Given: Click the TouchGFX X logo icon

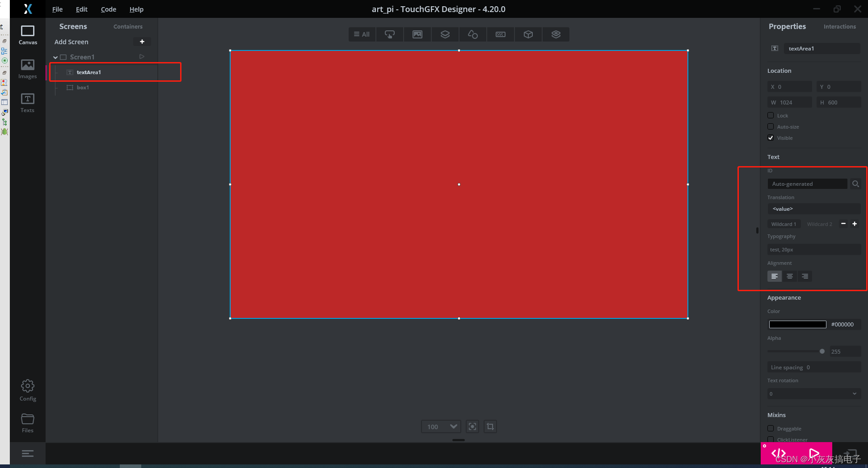Looking at the screenshot, I should point(28,9).
